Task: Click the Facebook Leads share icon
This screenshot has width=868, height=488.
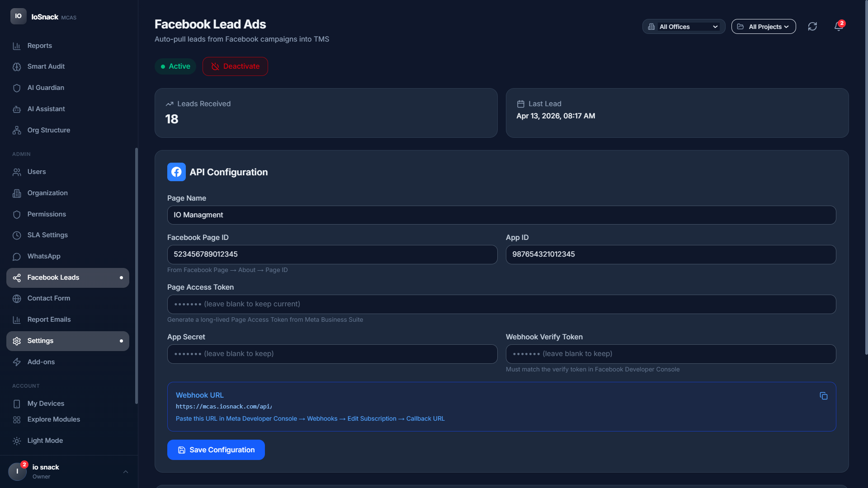Action: click(x=17, y=277)
